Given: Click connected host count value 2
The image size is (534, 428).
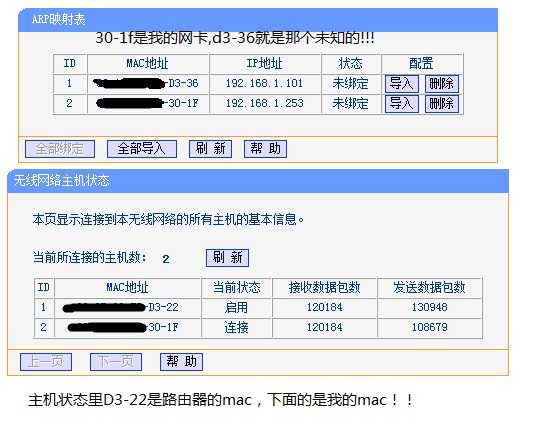Looking at the screenshot, I should (166, 259).
